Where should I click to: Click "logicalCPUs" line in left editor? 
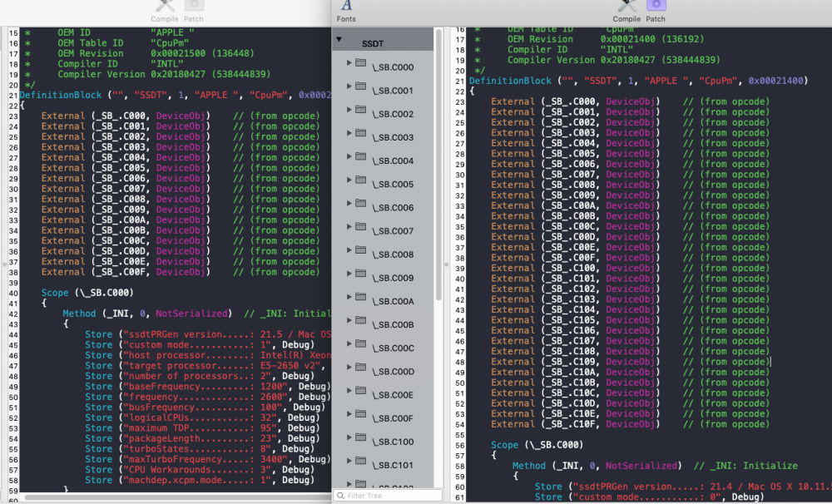click(202, 418)
